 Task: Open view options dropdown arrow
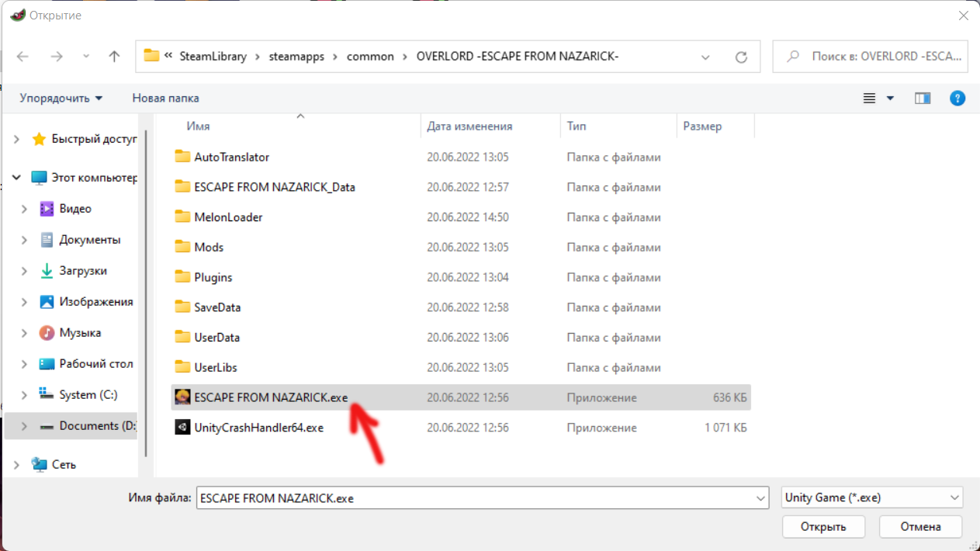(890, 99)
